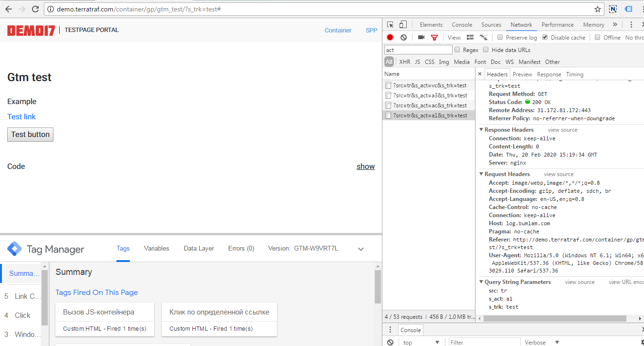Image resolution: width=644 pixels, height=346 pixels.
Task: Toggle the device toolbar icon in DevTools
Action: click(x=403, y=25)
